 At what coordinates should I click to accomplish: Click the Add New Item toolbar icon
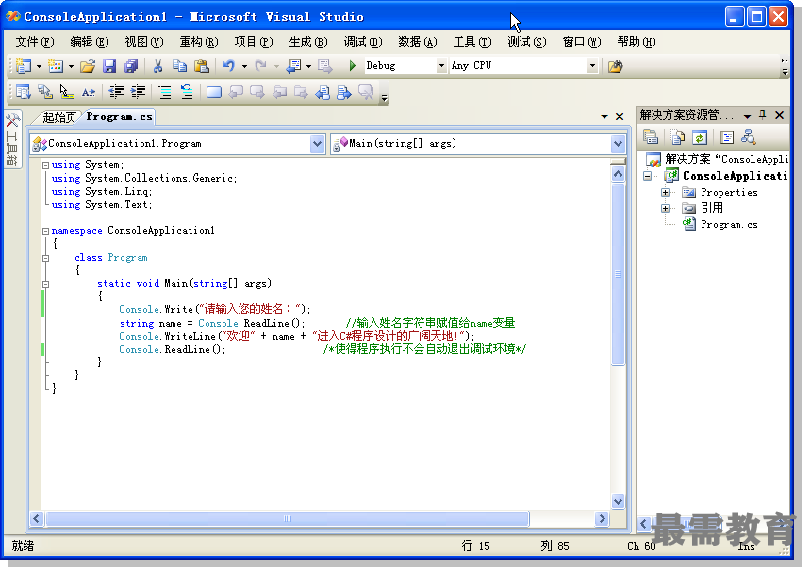click(x=55, y=66)
